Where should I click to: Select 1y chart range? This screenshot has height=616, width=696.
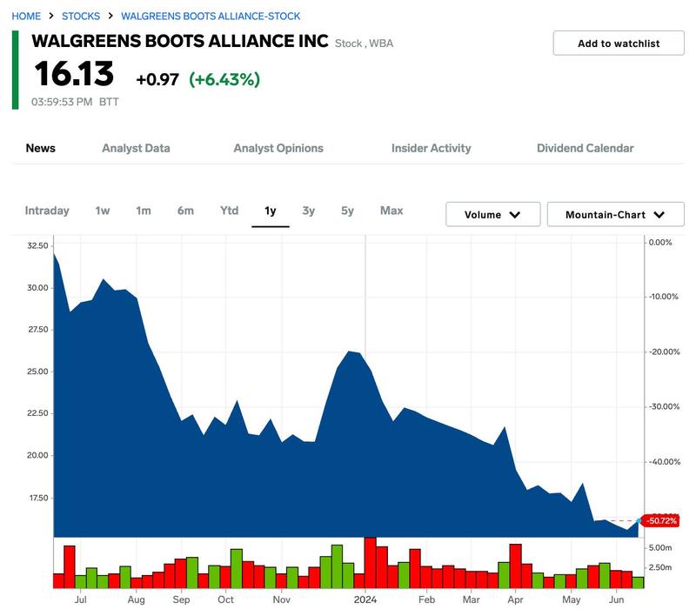[x=271, y=211]
